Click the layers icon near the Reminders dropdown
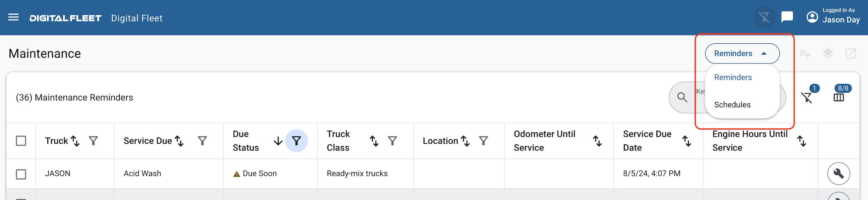The image size is (868, 200). (828, 53)
